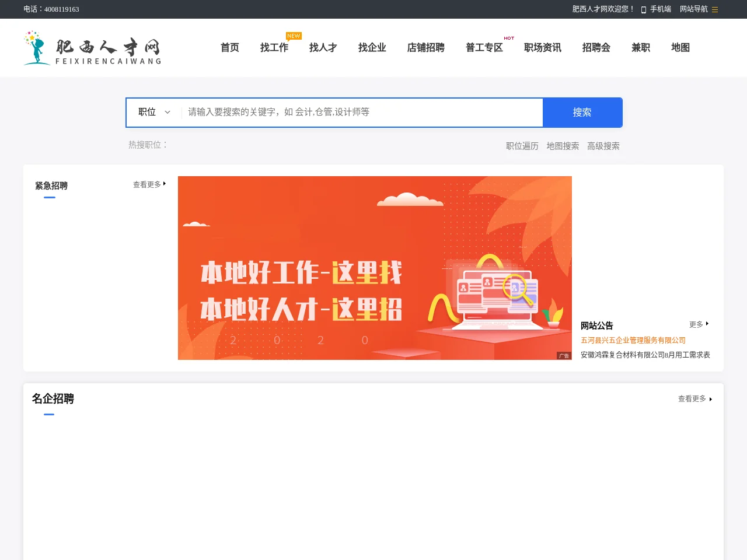Click the 地图搜索 link
Image resolution: width=747 pixels, height=560 pixels.
point(563,146)
